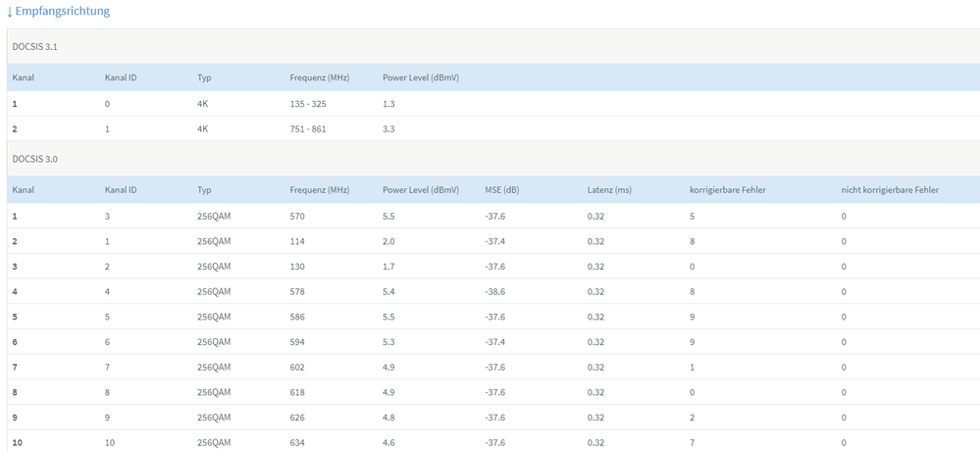Click power level 4.6 cell

click(x=388, y=442)
